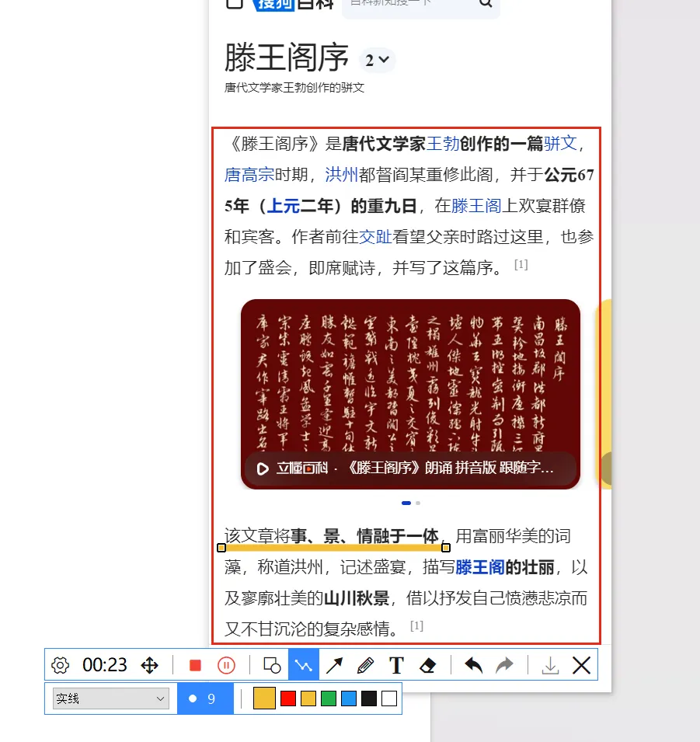Select the text tool
The width and height of the screenshot is (700, 742).
(396, 665)
